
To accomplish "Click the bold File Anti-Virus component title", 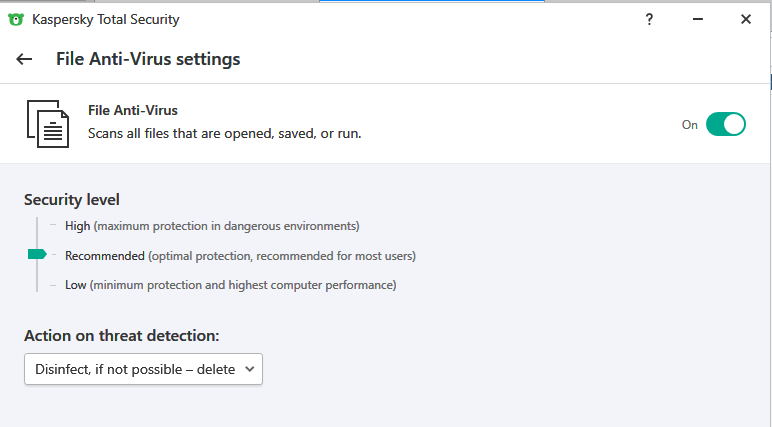I will pyautogui.click(x=133, y=111).
